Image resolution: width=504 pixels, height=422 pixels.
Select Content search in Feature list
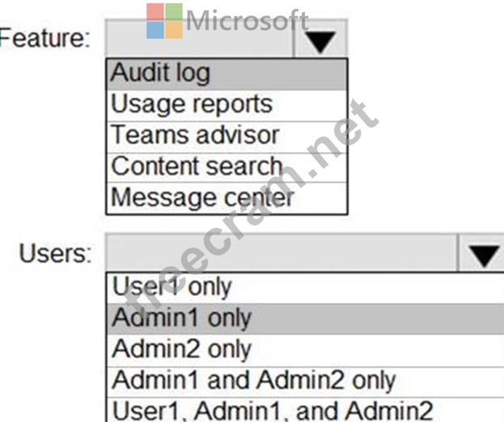tap(227, 166)
